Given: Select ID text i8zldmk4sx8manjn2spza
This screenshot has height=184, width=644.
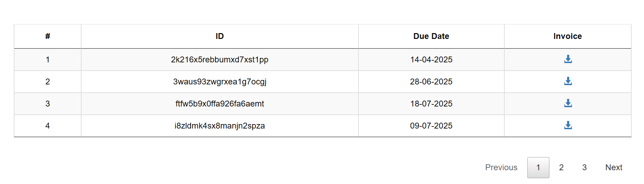Looking at the screenshot, I should click(x=220, y=126).
